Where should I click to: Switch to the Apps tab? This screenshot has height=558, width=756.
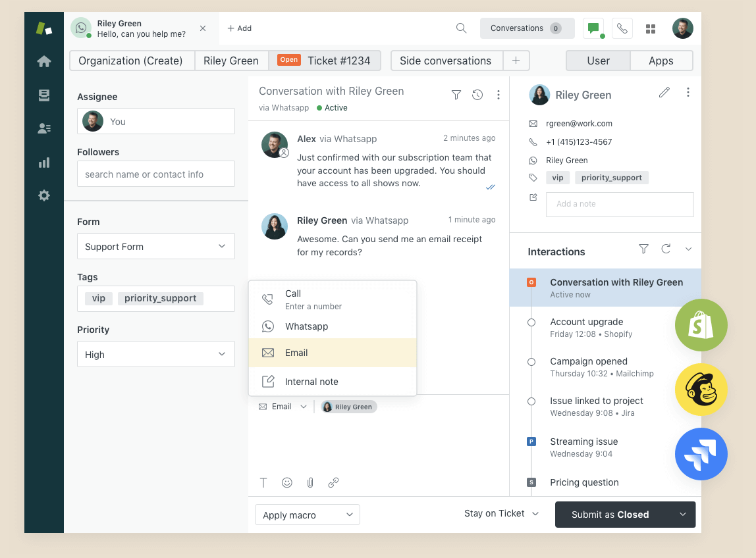point(661,61)
